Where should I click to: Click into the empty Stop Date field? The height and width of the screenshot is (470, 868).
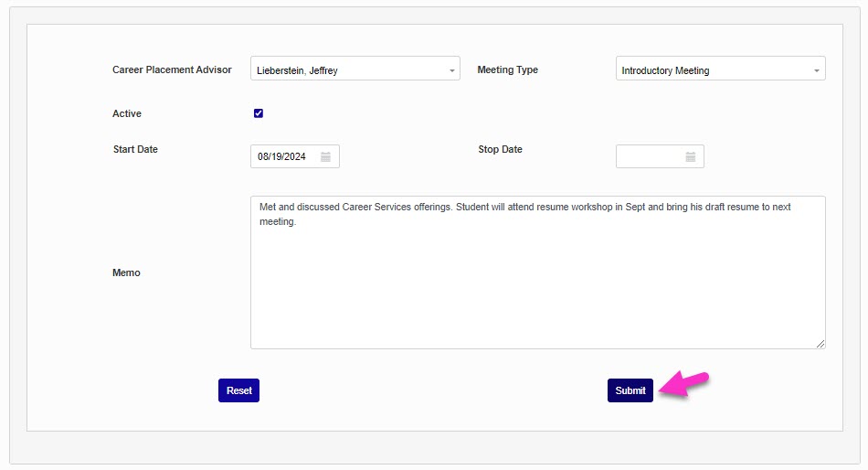(660, 156)
